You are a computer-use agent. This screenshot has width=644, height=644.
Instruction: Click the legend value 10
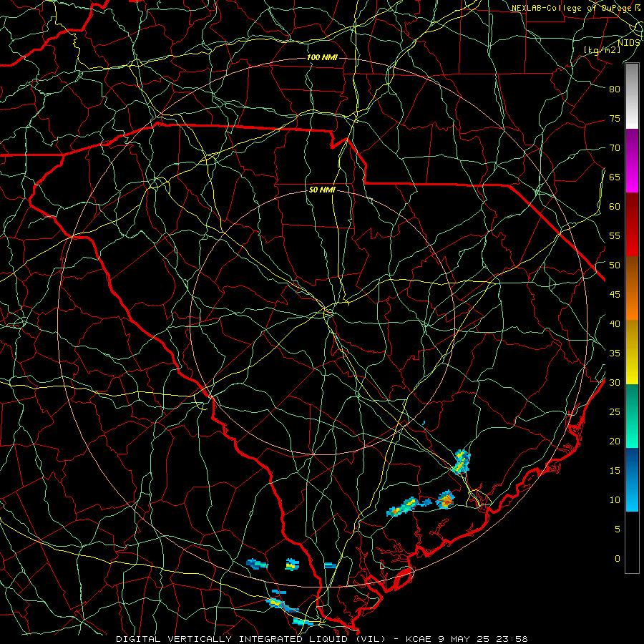click(615, 500)
